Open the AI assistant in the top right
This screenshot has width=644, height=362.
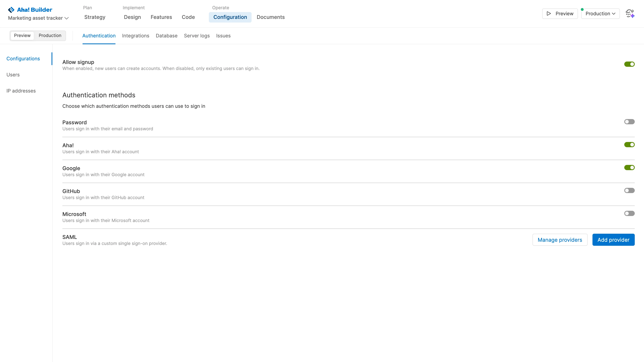630,13
